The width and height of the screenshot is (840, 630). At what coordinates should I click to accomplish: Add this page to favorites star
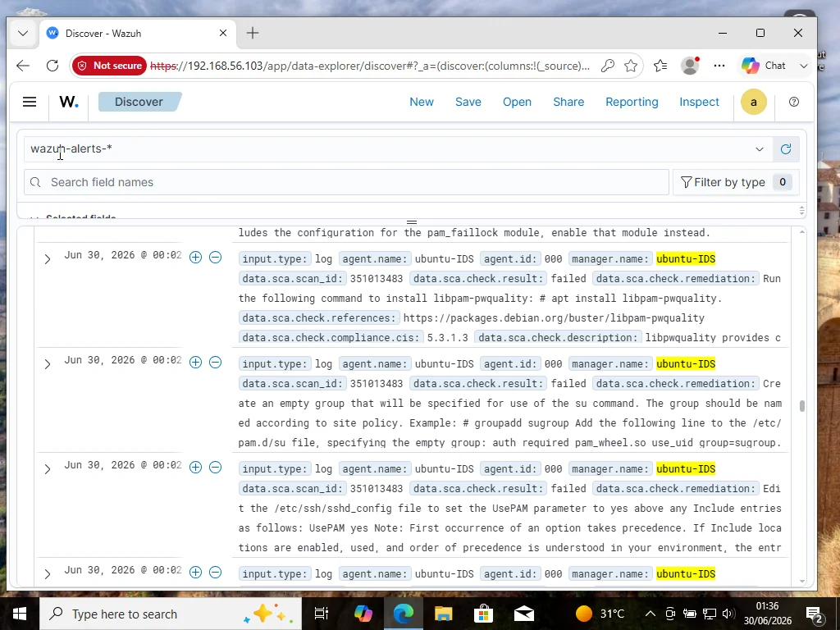point(631,66)
